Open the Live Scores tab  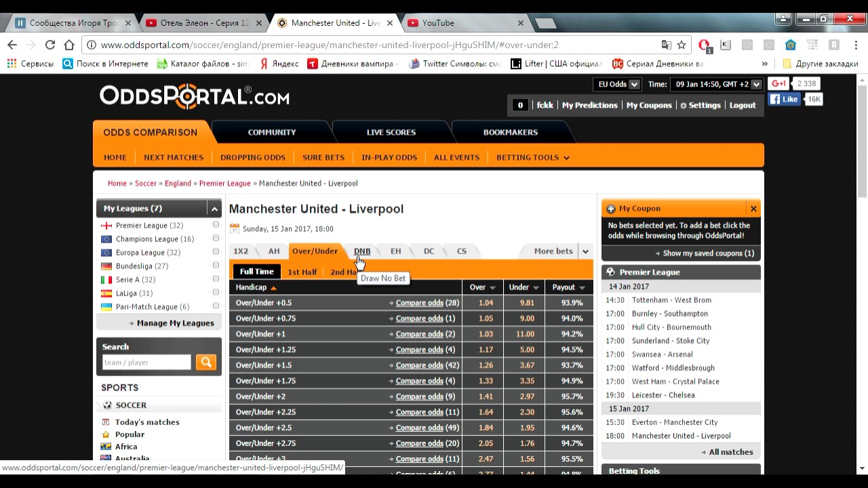point(391,132)
